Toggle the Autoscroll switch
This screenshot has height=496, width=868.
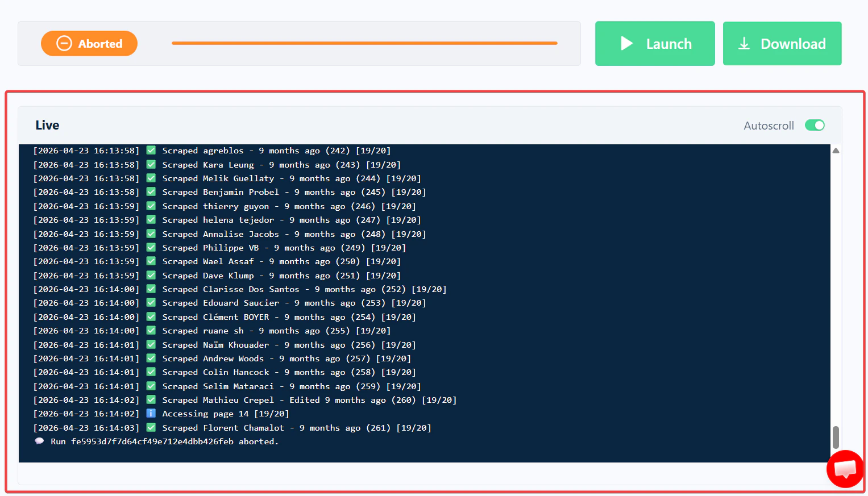click(x=815, y=125)
